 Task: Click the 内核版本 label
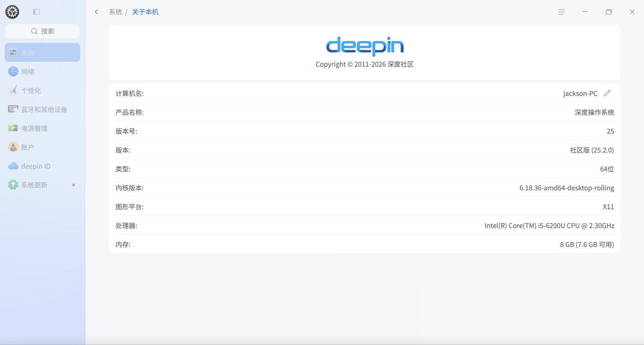130,188
